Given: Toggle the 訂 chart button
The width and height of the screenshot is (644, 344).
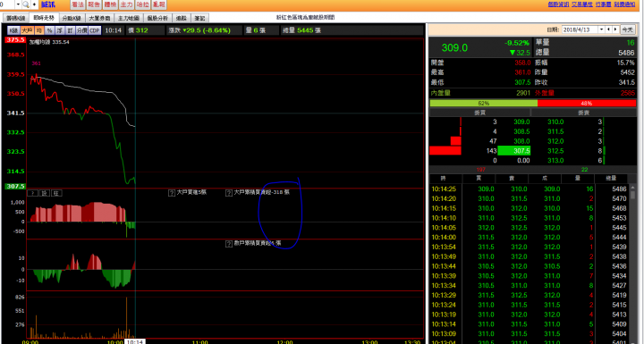Looking at the screenshot, I should (x=71, y=30).
